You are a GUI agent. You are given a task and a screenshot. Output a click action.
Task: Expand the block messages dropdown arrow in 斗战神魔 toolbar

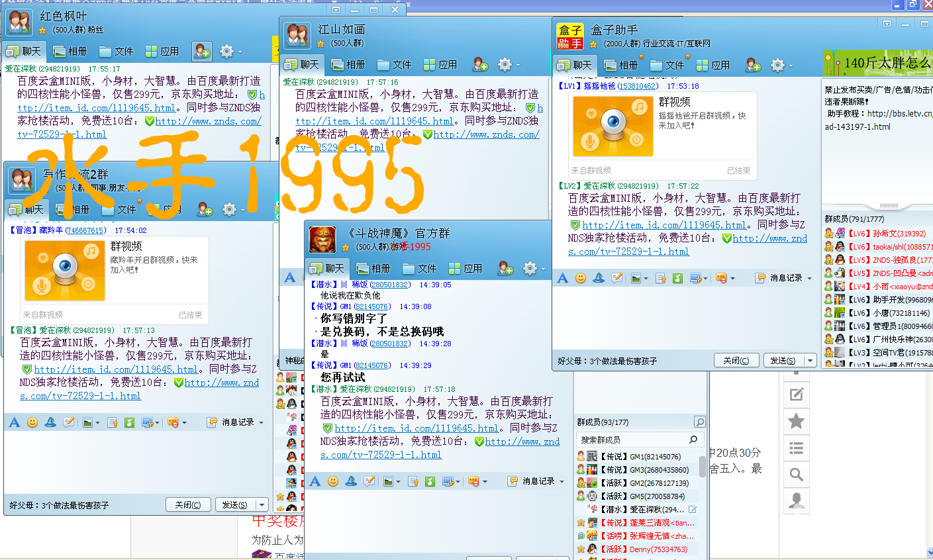(484, 482)
